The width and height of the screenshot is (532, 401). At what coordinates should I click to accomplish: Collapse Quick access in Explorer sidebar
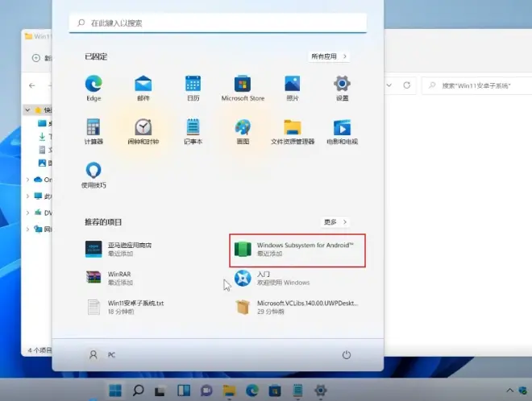27,110
